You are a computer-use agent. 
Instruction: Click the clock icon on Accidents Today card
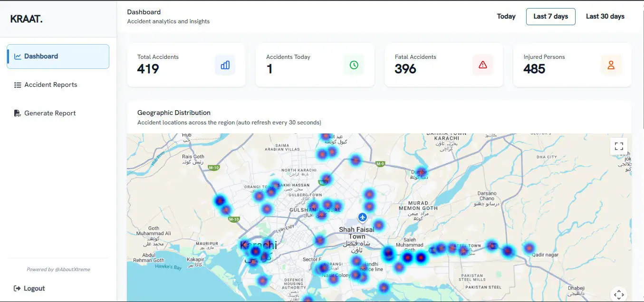(x=354, y=65)
